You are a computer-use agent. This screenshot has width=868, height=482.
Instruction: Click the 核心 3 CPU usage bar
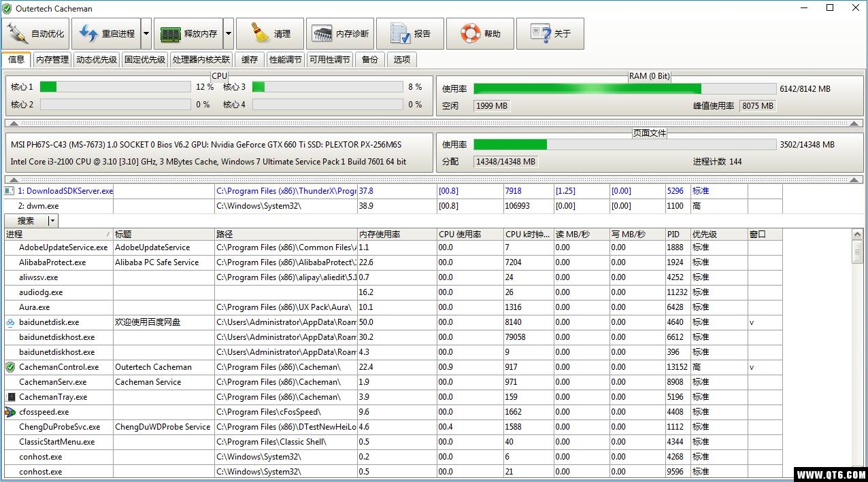tap(327, 86)
